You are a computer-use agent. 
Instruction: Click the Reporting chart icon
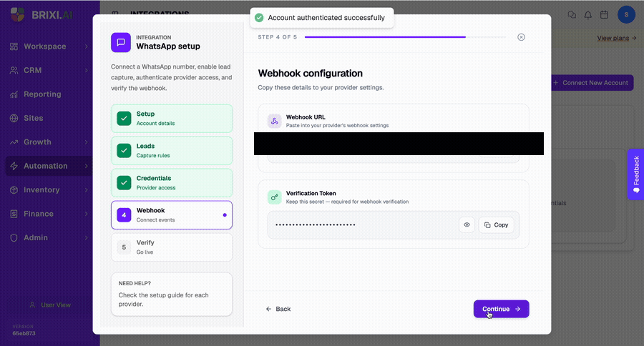(x=14, y=94)
